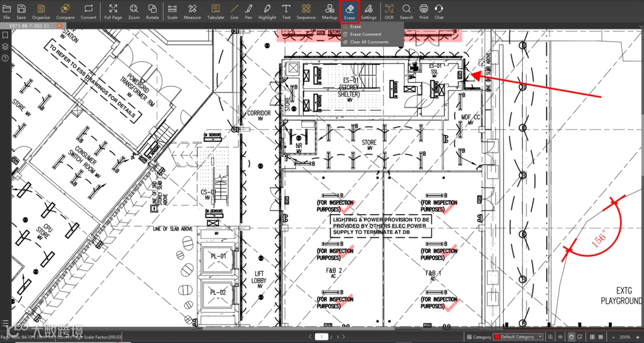Open the Sequence tool

[306, 11]
